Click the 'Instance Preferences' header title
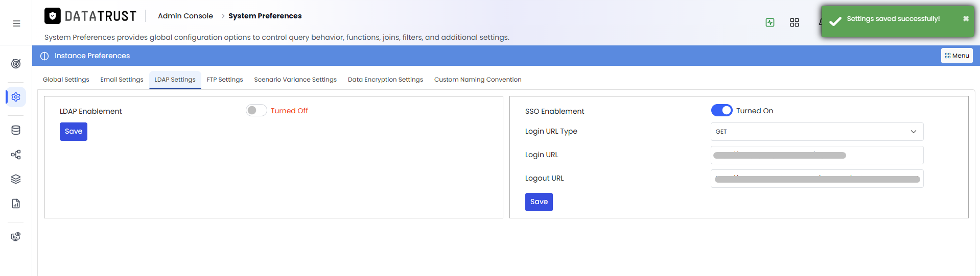The width and height of the screenshot is (980, 276). (92, 56)
